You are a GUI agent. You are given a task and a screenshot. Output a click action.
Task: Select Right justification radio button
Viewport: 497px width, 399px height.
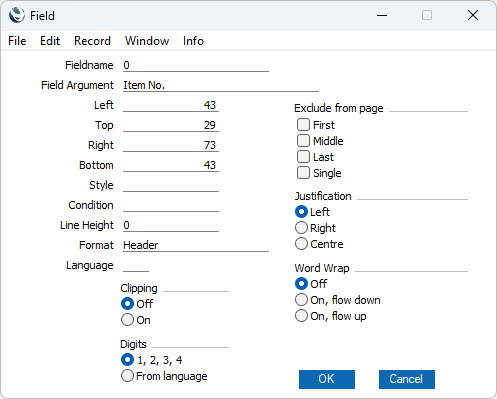click(x=301, y=228)
